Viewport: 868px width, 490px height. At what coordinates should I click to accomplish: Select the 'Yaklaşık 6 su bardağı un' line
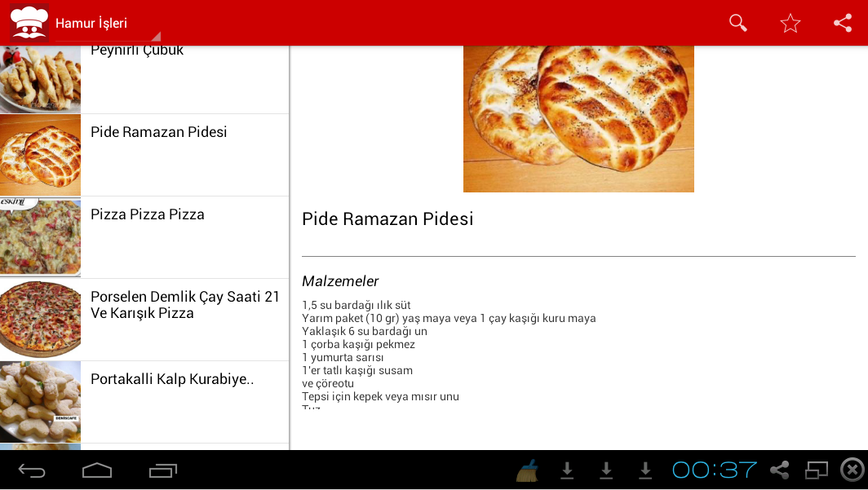coord(364,331)
